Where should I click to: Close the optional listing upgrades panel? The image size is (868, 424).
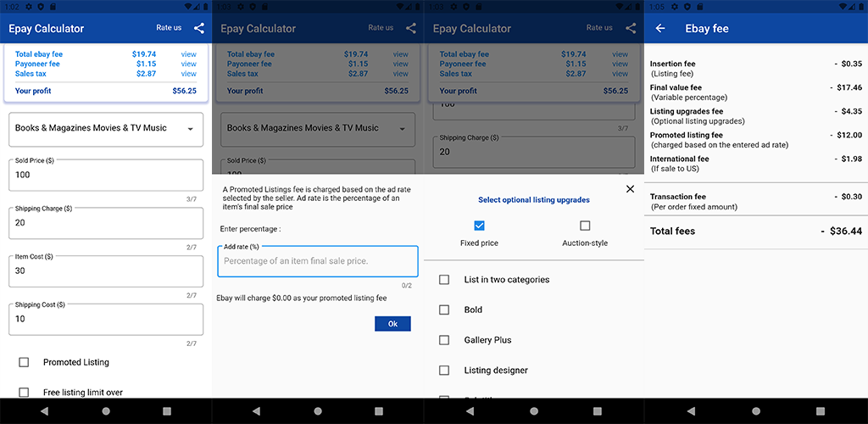pos(630,189)
